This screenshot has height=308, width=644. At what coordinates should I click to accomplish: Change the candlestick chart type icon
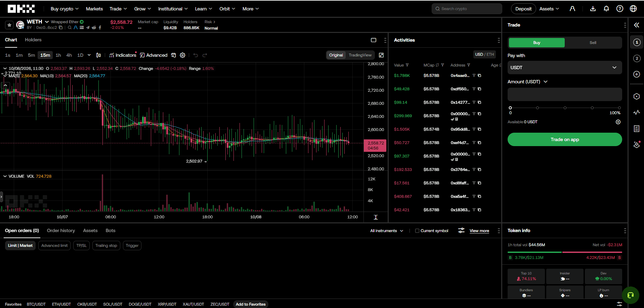98,55
